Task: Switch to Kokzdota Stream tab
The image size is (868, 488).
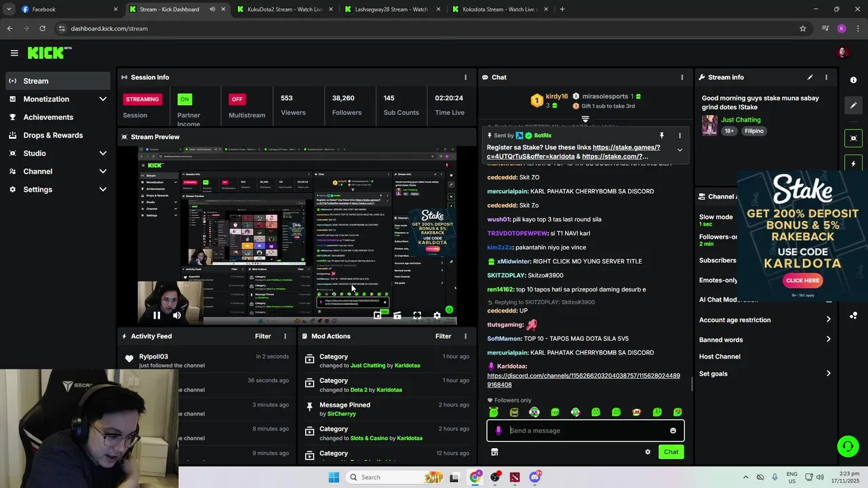Action: click(498, 9)
